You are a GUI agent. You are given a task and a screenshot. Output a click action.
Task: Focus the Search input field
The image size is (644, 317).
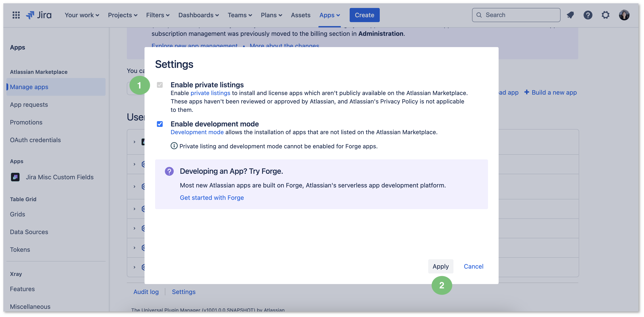pyautogui.click(x=516, y=15)
